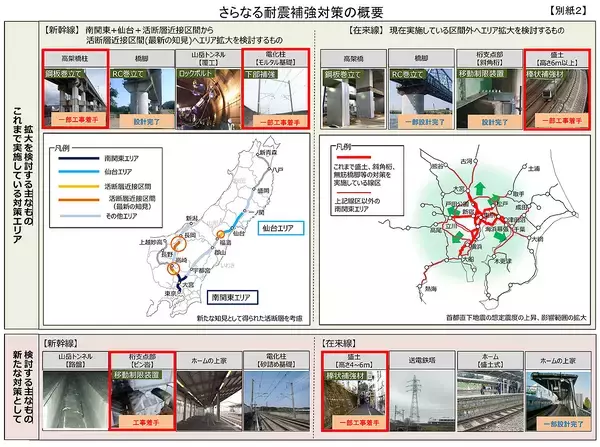The image size is (600, 447).
Task: Click 工事着手 label under ピン沓 photo
Action: 146,423
